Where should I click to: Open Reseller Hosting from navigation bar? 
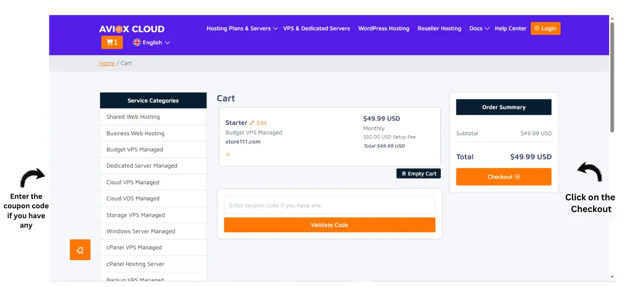coord(439,29)
